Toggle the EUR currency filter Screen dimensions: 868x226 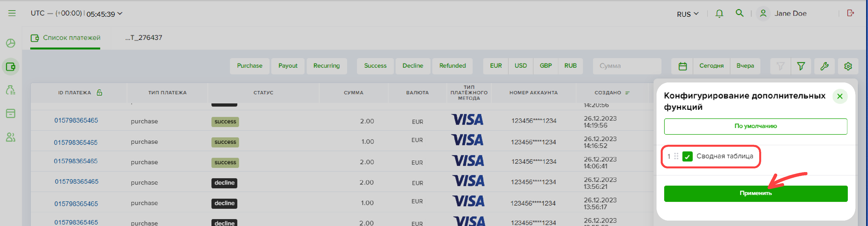[x=496, y=66]
